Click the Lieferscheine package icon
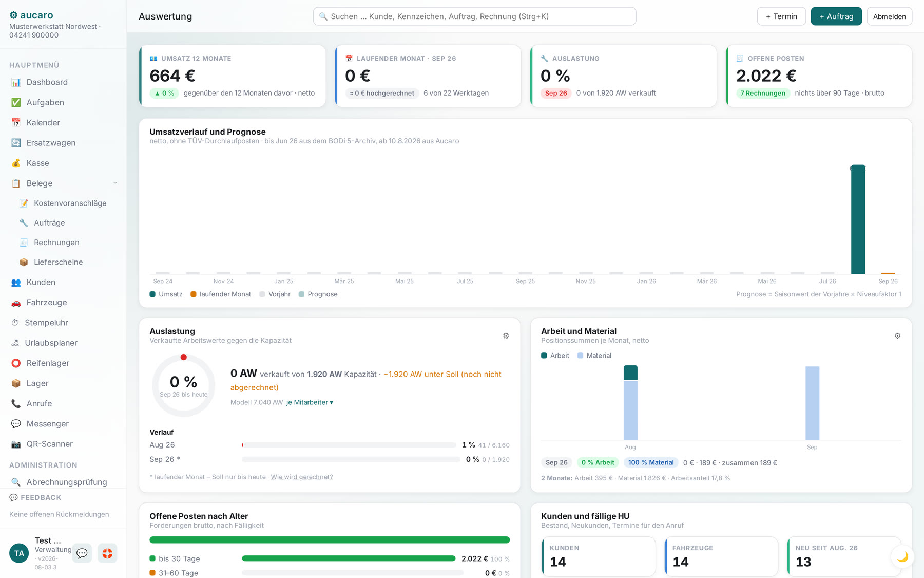Screen dimensions: 924x578 click(x=24, y=262)
